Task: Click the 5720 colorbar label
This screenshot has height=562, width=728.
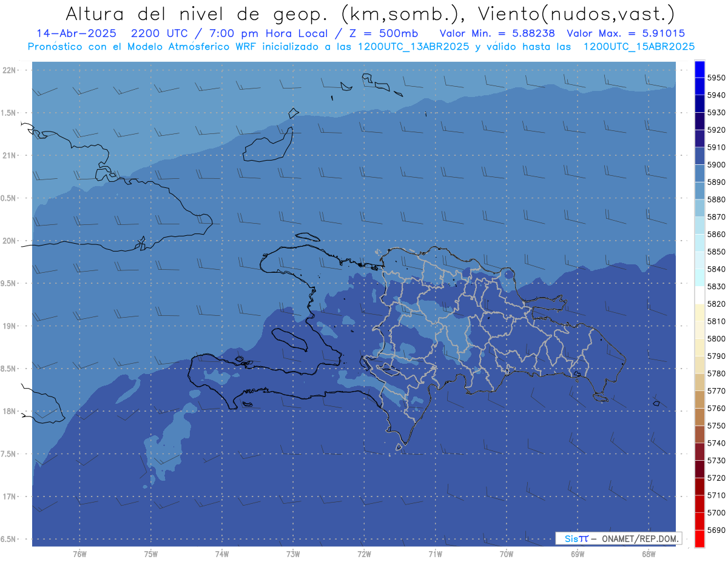Action: tap(716, 478)
